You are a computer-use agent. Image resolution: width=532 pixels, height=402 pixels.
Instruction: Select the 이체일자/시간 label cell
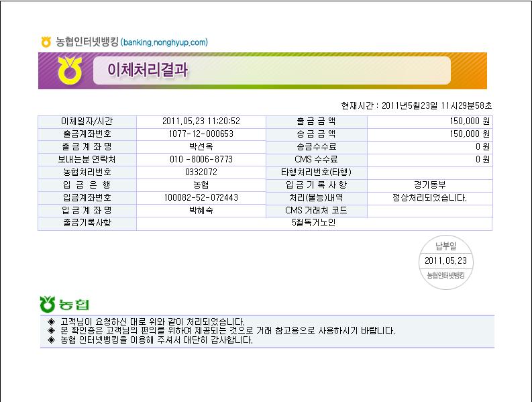pyautogui.click(x=87, y=121)
